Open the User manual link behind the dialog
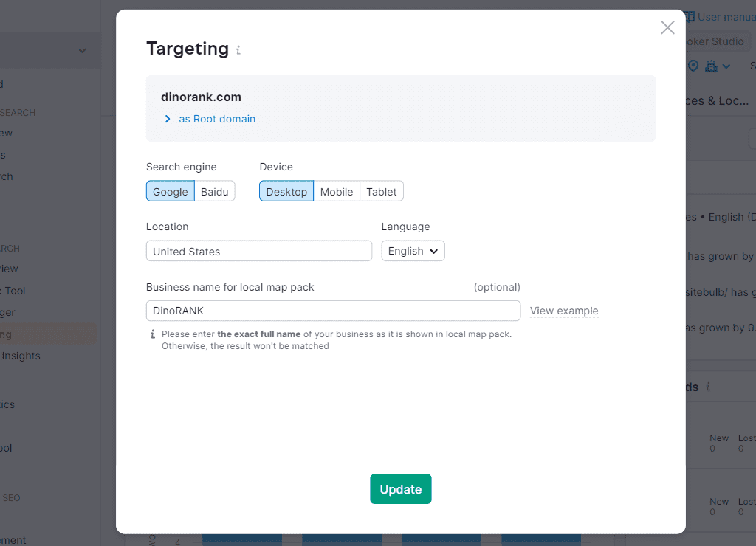Viewport: 756px width, 546px height. (x=720, y=18)
